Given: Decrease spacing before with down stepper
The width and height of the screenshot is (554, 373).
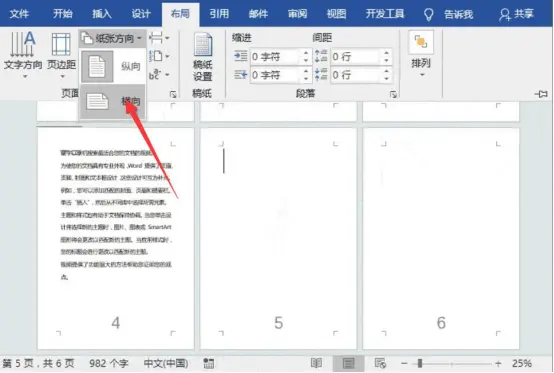Looking at the screenshot, I should coord(386,60).
